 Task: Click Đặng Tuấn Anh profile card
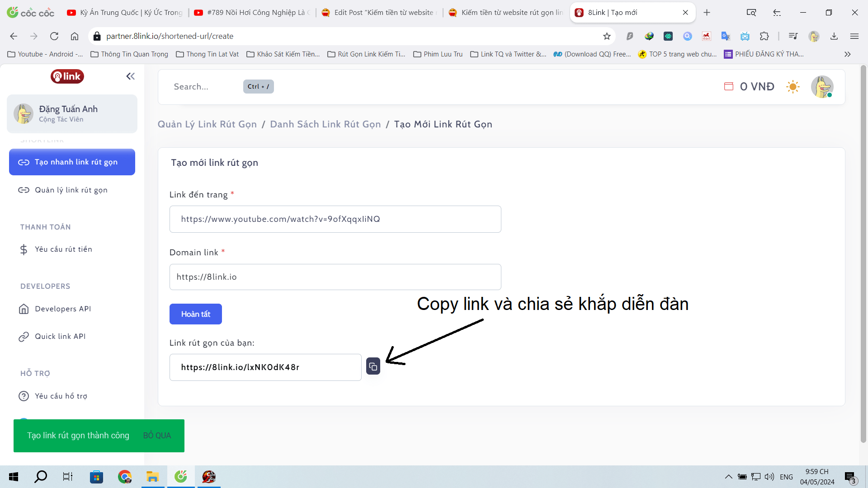pyautogui.click(x=72, y=114)
